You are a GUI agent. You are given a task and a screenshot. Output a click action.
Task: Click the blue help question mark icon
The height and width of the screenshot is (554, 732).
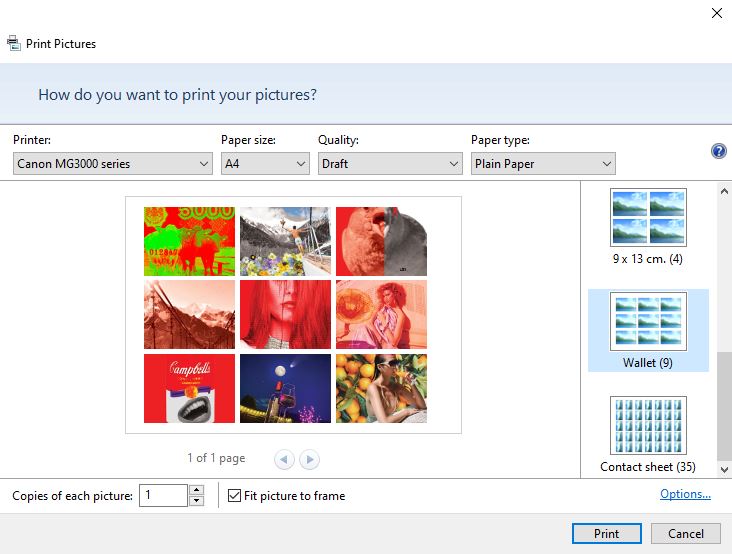(718, 151)
